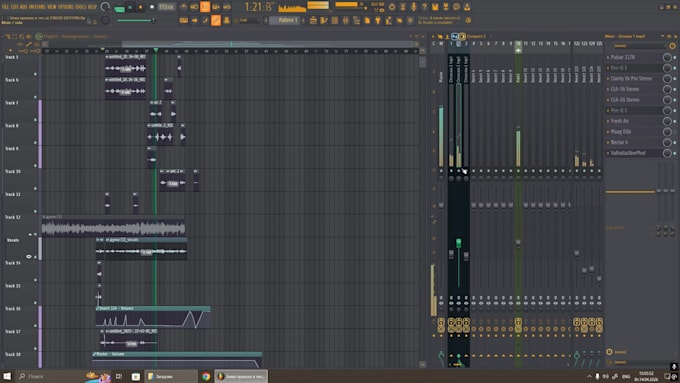
Task: Click the arrow left of Pattern 1
Action: [x=266, y=20]
